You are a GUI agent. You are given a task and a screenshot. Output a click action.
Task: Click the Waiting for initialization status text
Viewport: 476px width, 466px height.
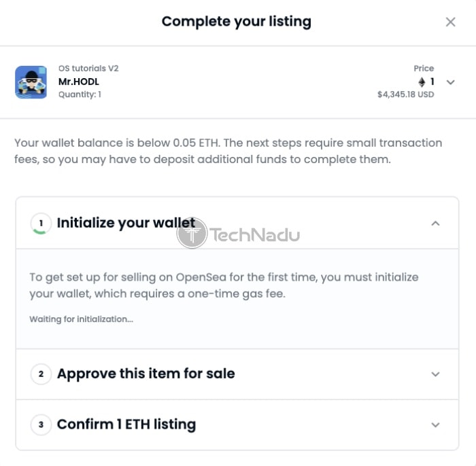[82, 319]
